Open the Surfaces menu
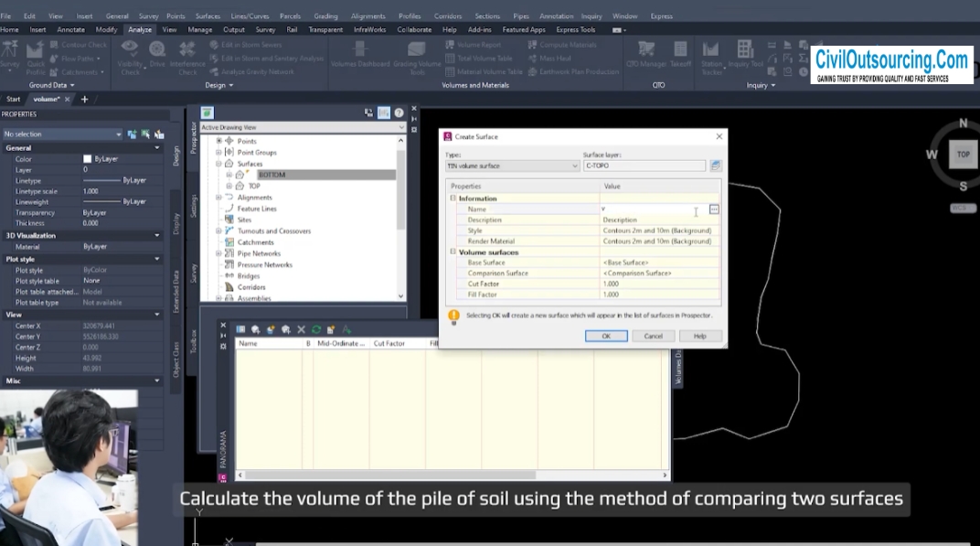980x546 pixels. click(208, 16)
